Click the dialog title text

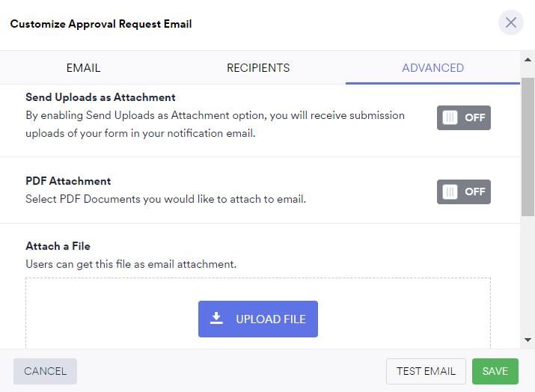pos(101,24)
